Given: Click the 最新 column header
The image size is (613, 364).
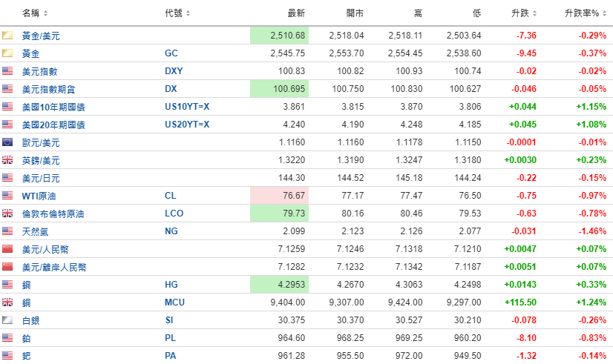Looking at the screenshot, I should point(295,13).
